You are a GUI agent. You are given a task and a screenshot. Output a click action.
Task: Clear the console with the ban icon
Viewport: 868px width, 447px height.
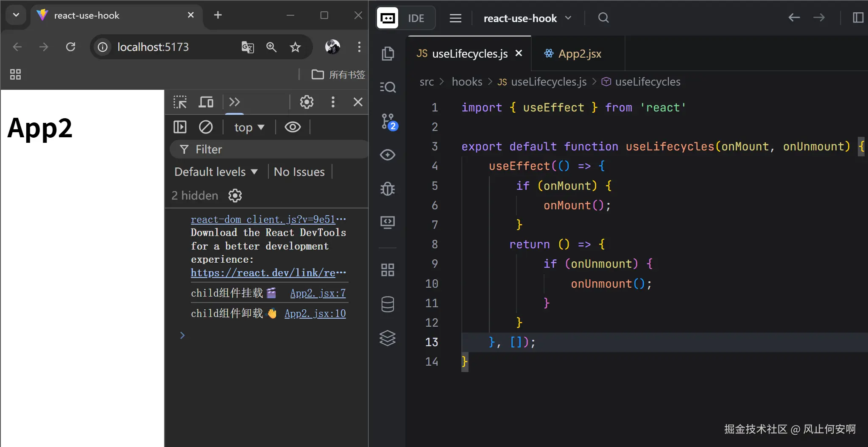(206, 127)
